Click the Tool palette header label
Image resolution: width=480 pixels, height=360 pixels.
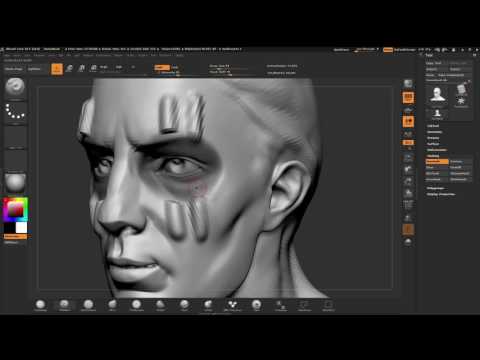pyautogui.click(x=429, y=55)
